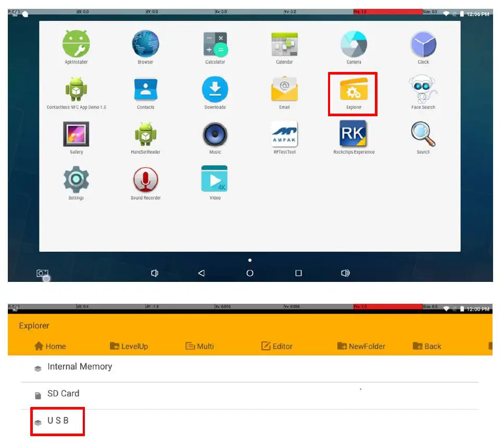Open the Gallery app
The width and height of the screenshot is (504, 445).
click(x=76, y=138)
